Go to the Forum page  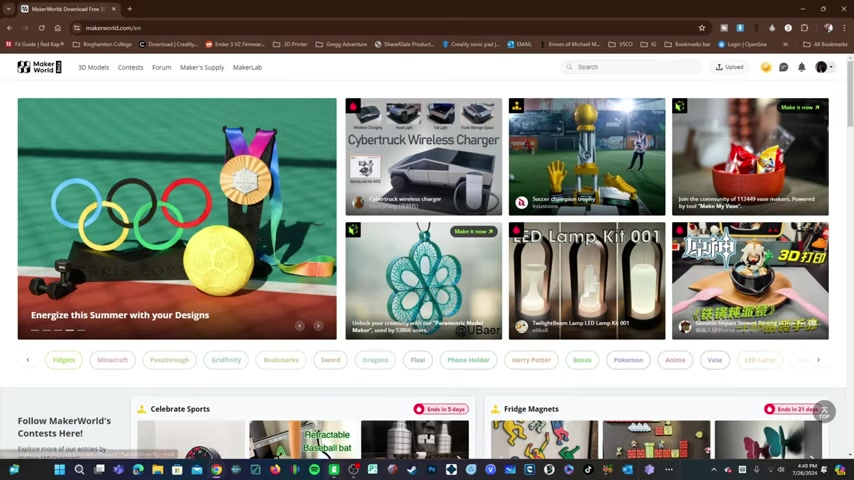pos(161,67)
